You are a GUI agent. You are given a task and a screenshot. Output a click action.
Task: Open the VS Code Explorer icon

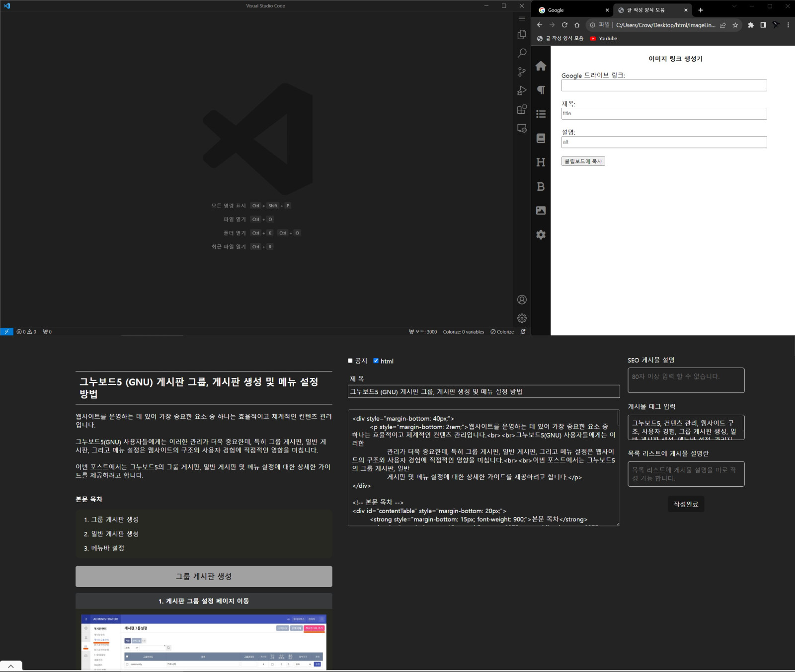[522, 34]
